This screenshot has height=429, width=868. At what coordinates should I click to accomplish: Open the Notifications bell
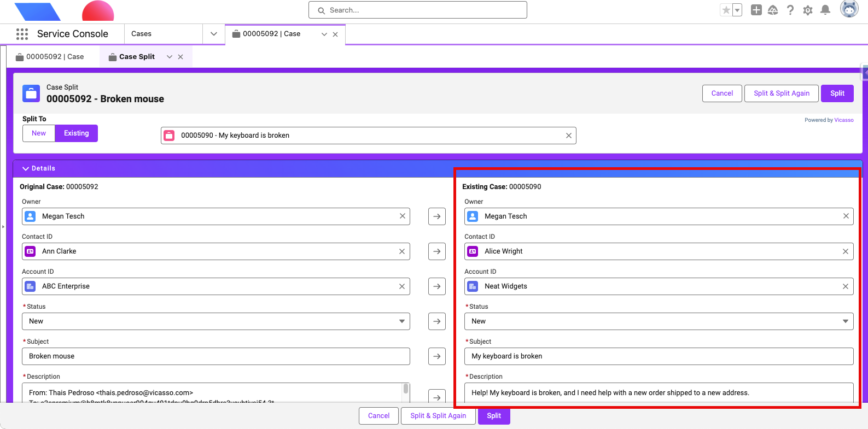[x=826, y=10]
